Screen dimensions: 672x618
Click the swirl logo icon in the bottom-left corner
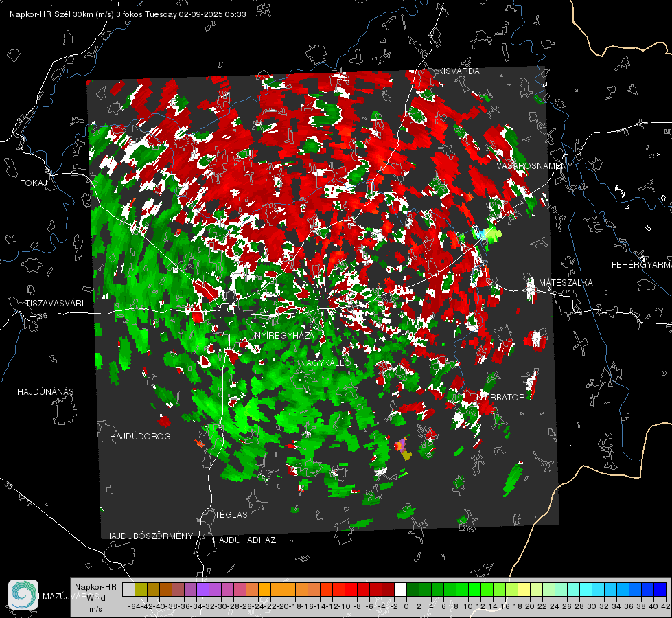tap(23, 595)
